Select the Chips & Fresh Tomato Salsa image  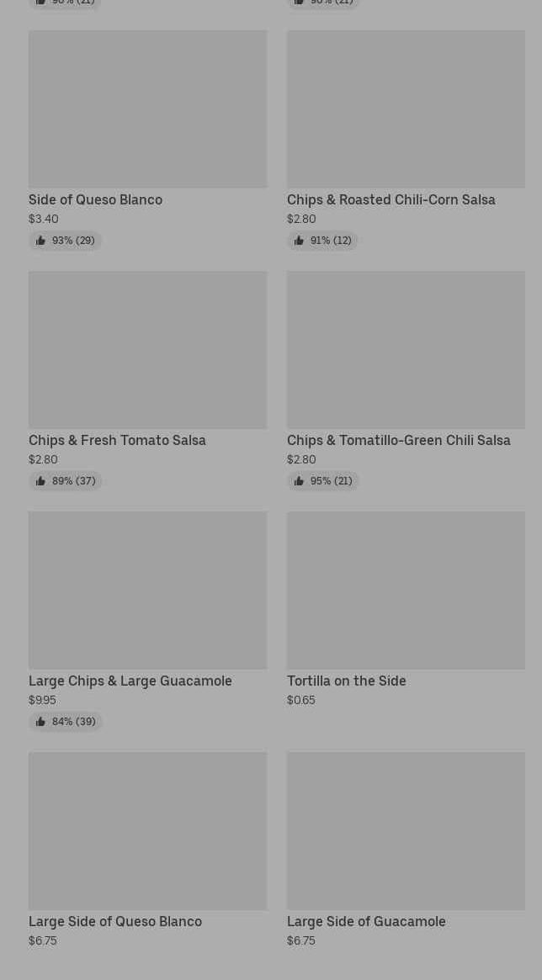click(147, 350)
